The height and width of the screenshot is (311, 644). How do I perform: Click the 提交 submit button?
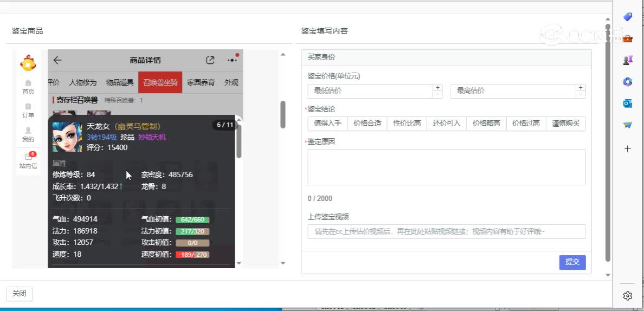tap(572, 262)
